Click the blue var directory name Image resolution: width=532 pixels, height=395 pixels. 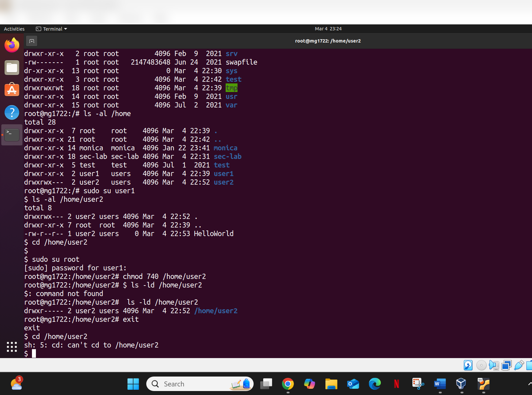click(232, 105)
